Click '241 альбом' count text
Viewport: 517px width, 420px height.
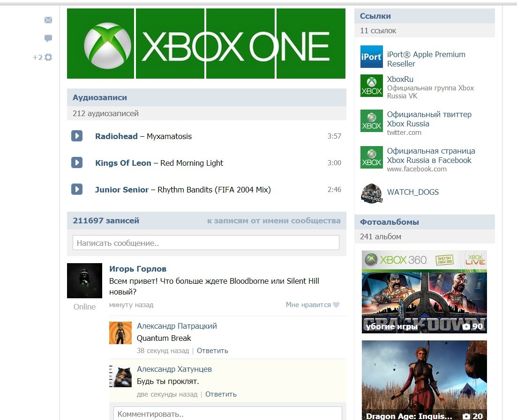click(x=381, y=236)
